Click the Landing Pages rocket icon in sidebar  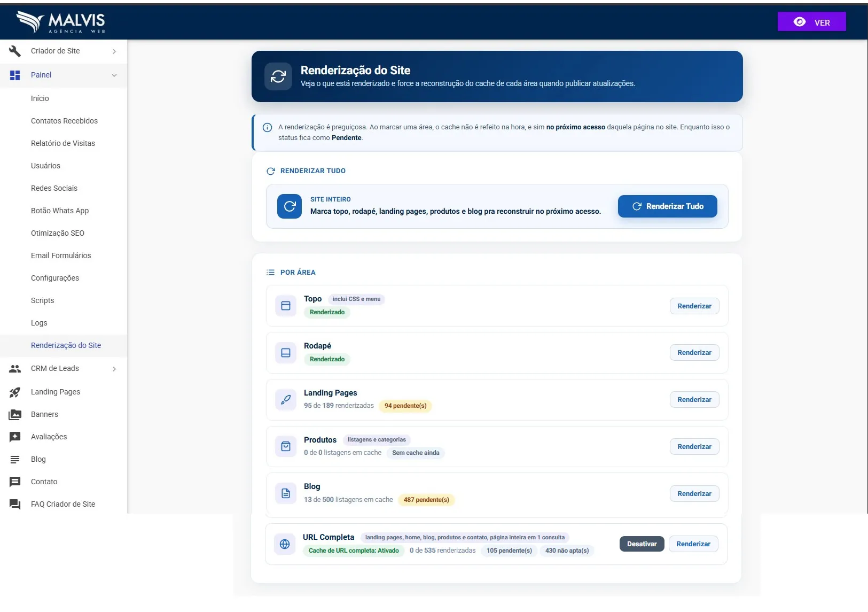tap(15, 392)
